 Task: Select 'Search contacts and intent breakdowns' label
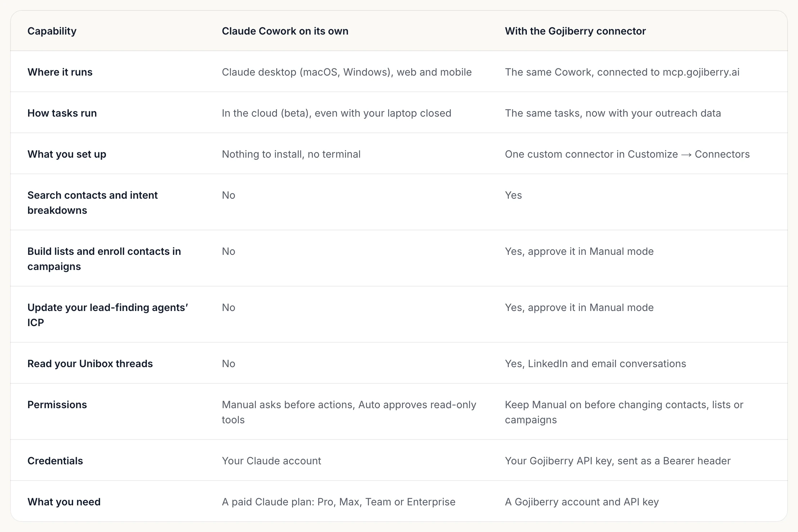pyautogui.click(x=93, y=203)
